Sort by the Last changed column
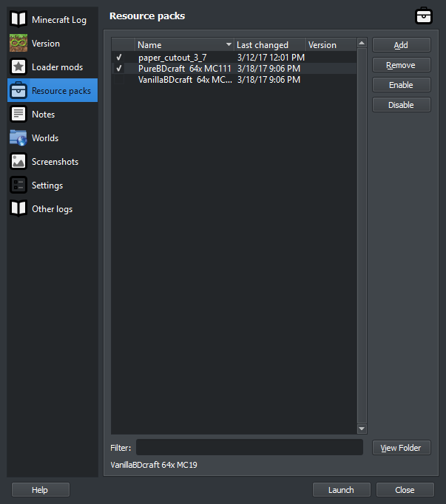This screenshot has height=504, width=446. [270, 44]
